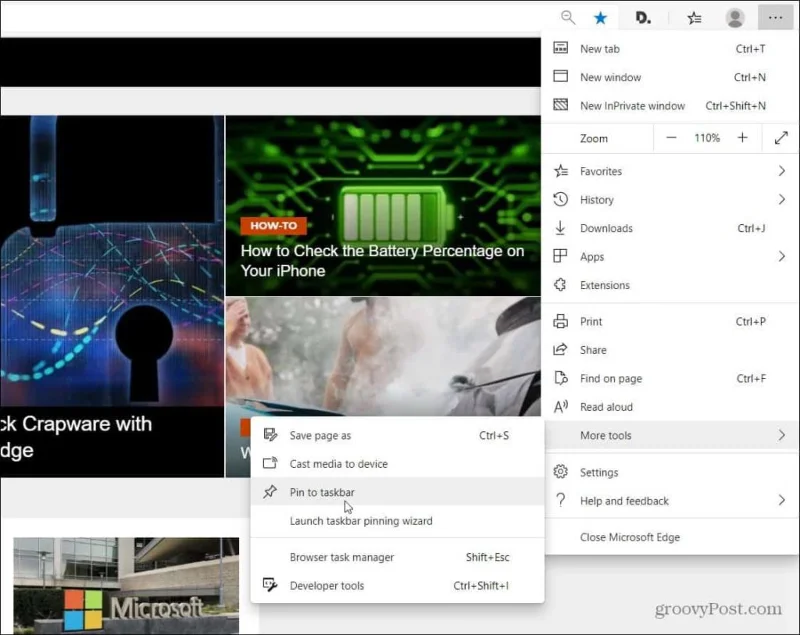Image resolution: width=800 pixels, height=635 pixels.
Task: Click the zoom magnifier icon in address bar
Action: [x=568, y=18]
